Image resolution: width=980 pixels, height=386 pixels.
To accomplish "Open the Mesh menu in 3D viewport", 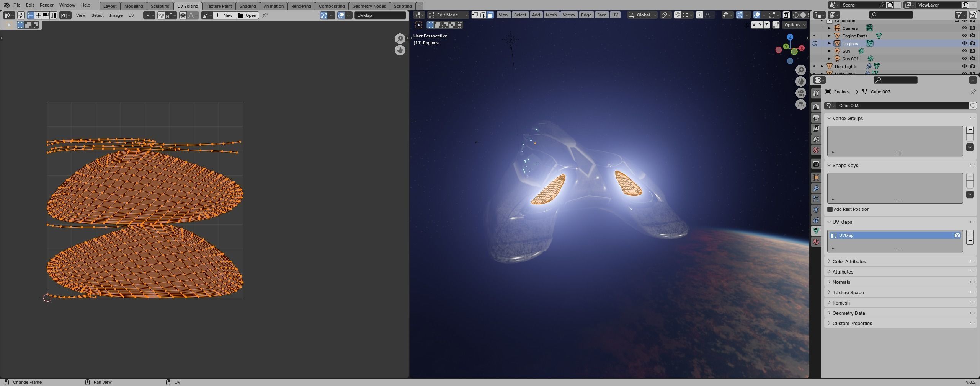I will click(551, 15).
